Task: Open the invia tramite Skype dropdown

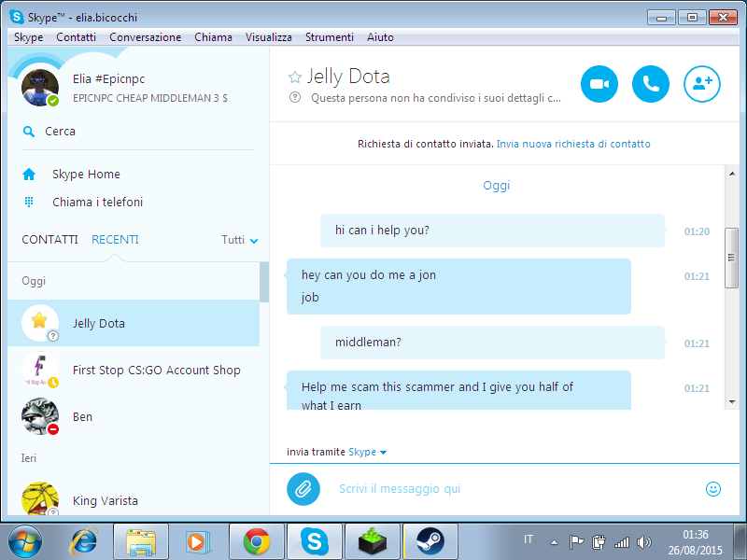Action: tap(367, 452)
